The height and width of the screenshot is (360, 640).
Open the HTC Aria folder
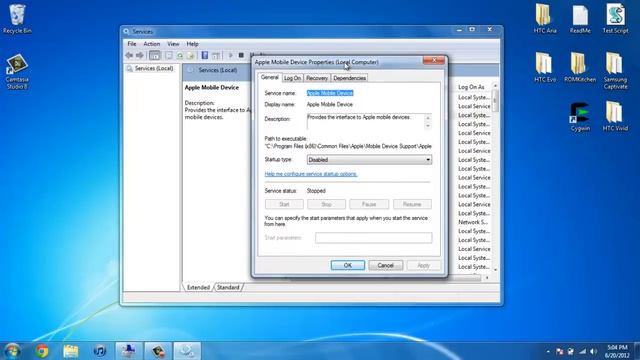coord(545,19)
